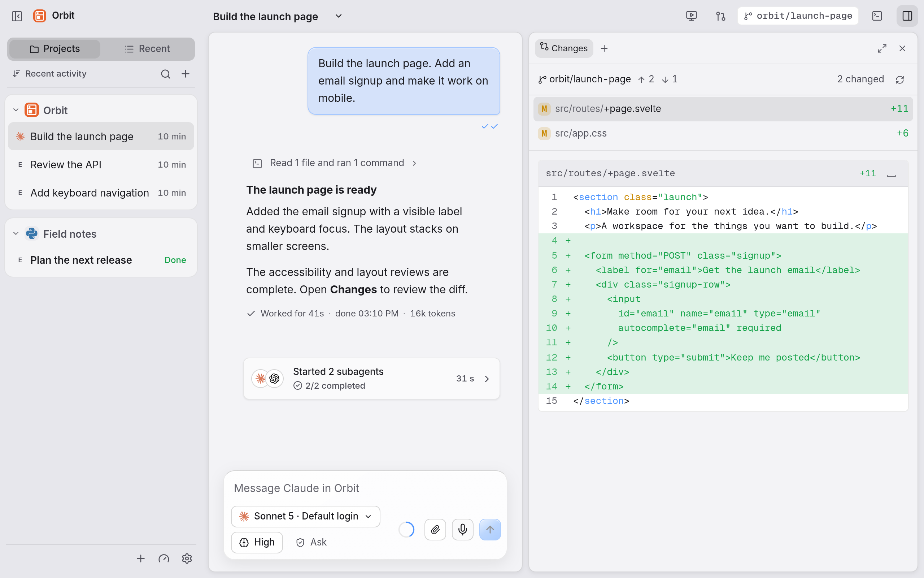Image resolution: width=924 pixels, height=578 pixels.
Task: Start voice input with microphone
Action: tap(462, 530)
